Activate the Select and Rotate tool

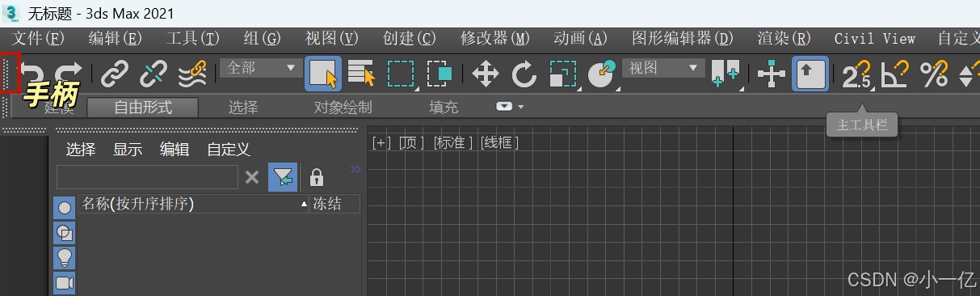[524, 74]
